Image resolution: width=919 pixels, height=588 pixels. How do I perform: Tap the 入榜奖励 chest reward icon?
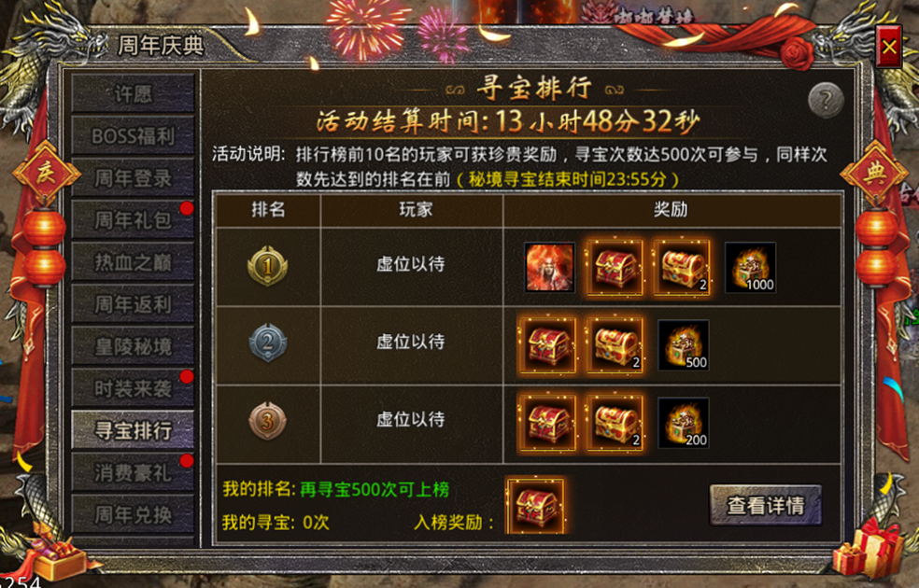(x=536, y=506)
